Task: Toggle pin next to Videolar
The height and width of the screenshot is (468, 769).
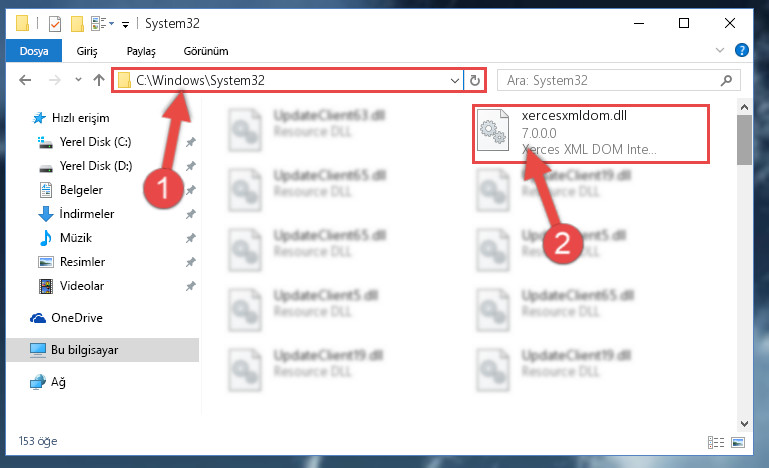Action: (x=190, y=286)
